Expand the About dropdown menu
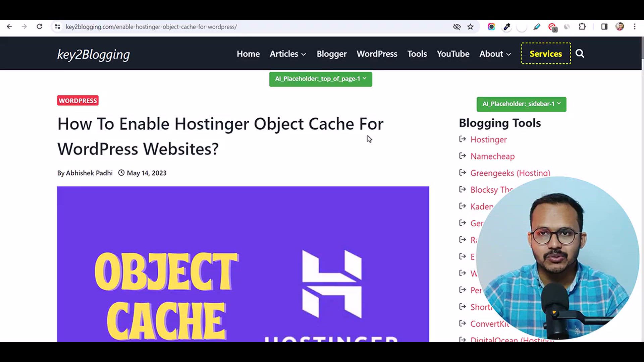 [x=495, y=54]
